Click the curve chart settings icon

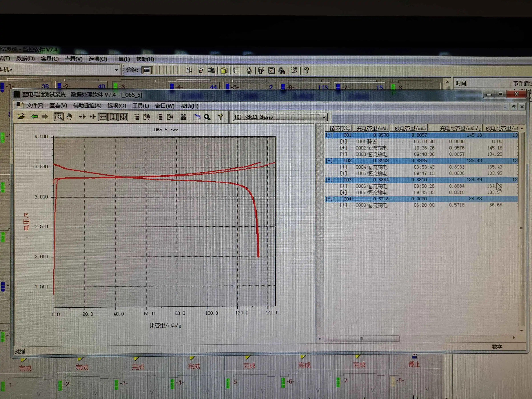pos(197,117)
